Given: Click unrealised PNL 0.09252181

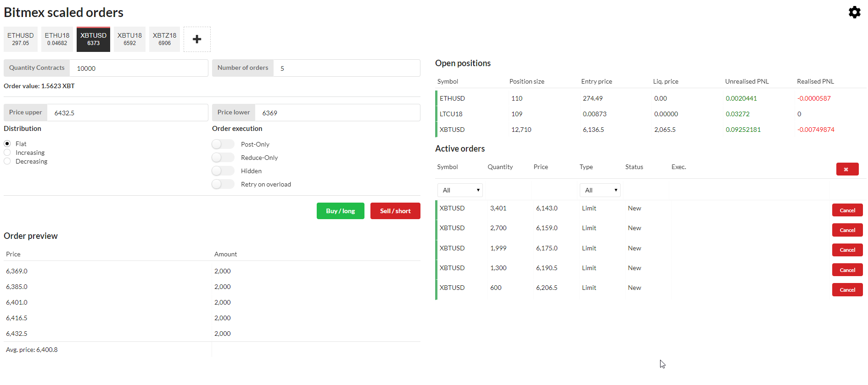Looking at the screenshot, I should point(743,130).
